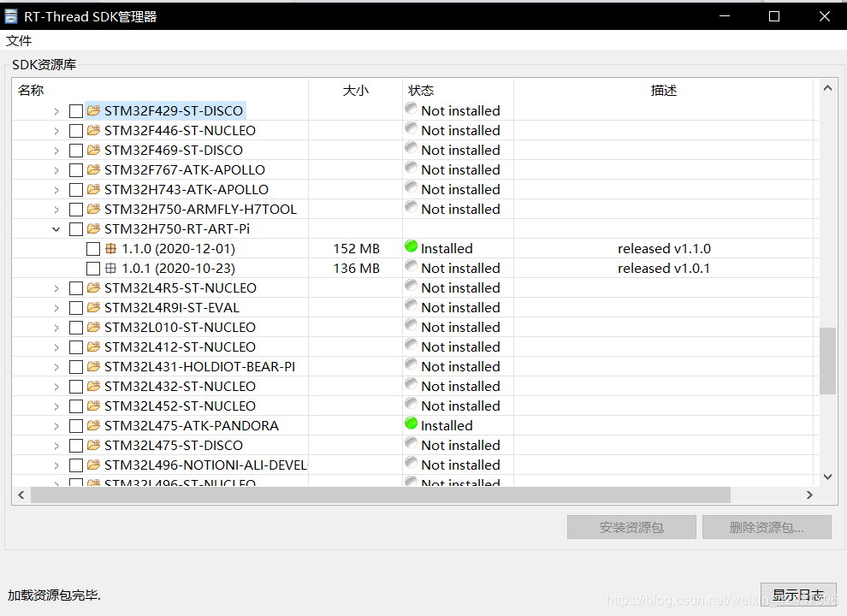Click the horizontal scrollbar thumb
The image size is (847, 616).
point(381,495)
